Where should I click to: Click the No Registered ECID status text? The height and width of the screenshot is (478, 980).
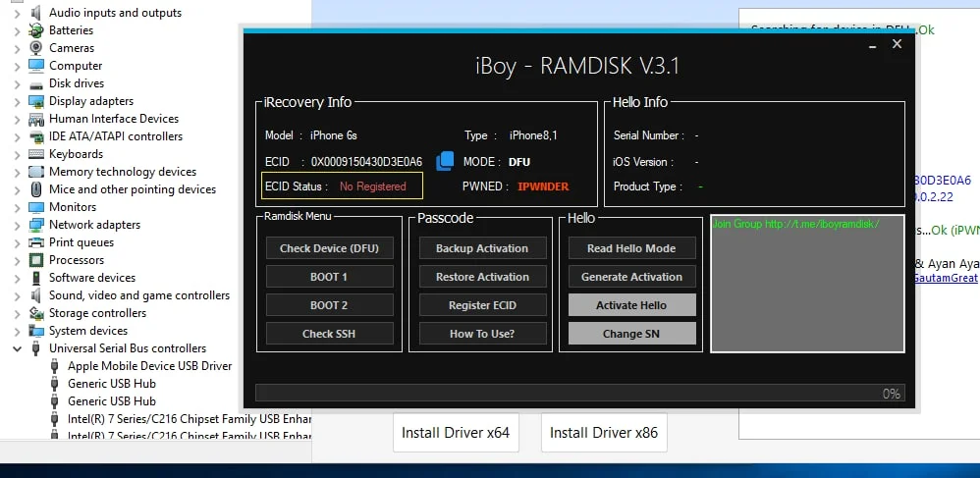click(372, 186)
